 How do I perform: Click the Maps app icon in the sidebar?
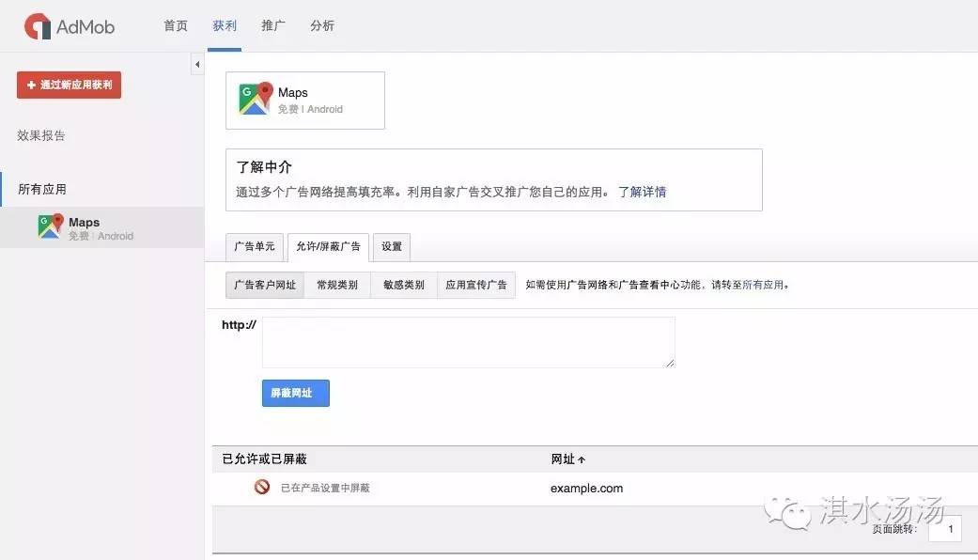[x=51, y=226]
